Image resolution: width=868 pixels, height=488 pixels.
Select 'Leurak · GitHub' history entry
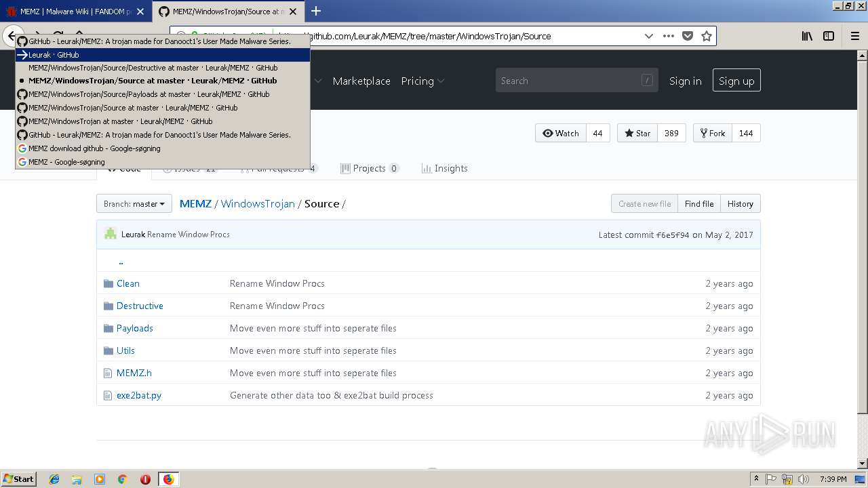point(163,55)
